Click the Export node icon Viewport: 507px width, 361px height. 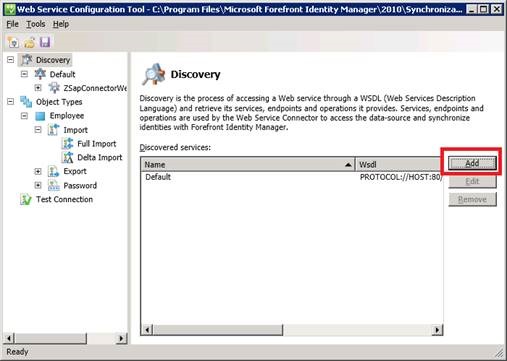54,171
